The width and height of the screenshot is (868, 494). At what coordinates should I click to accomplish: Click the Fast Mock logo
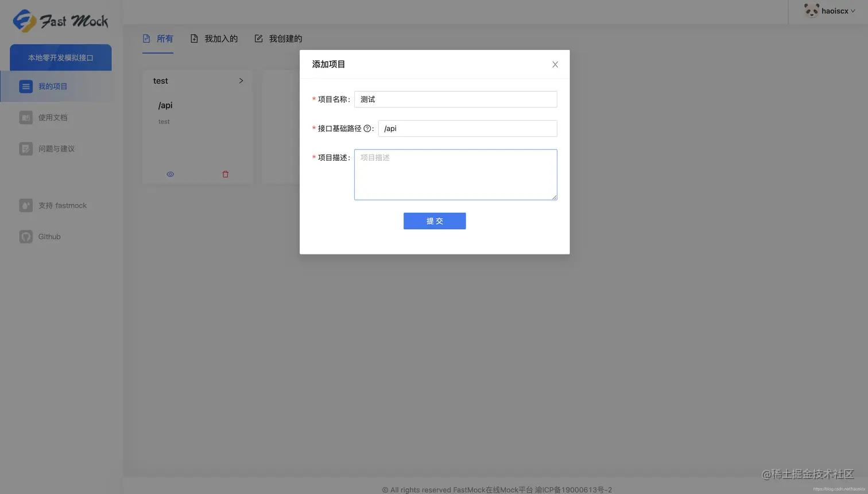click(x=60, y=21)
